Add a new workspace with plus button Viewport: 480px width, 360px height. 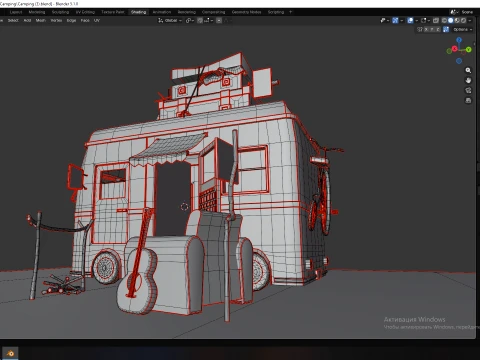click(290, 12)
